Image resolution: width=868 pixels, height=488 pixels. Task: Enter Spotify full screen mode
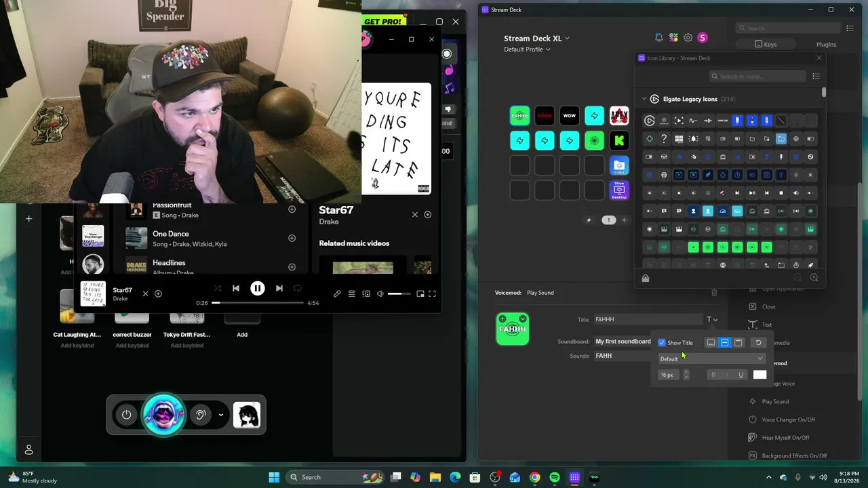tap(432, 293)
